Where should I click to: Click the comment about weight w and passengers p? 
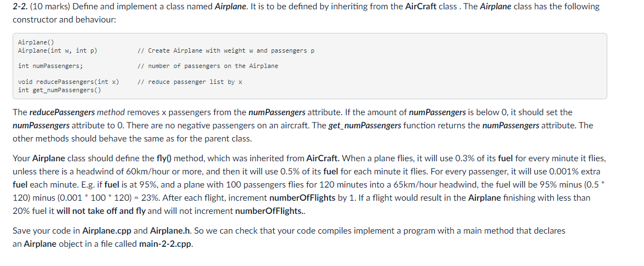226,50
